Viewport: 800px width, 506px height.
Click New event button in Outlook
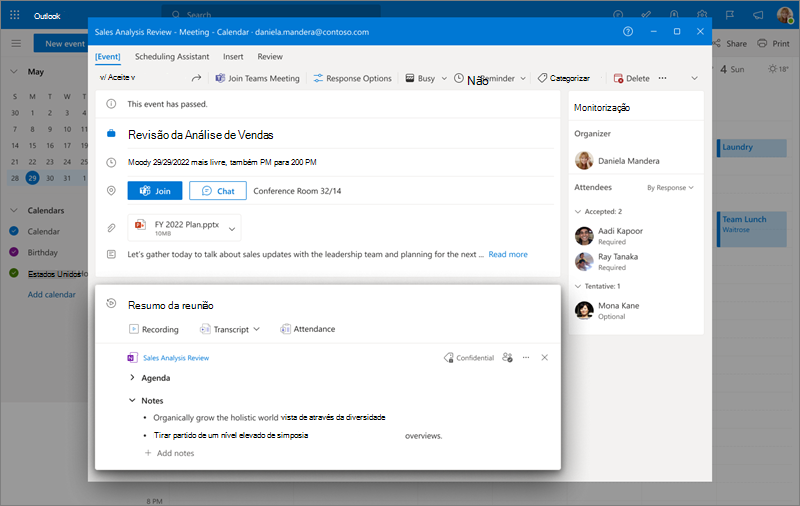click(61, 43)
